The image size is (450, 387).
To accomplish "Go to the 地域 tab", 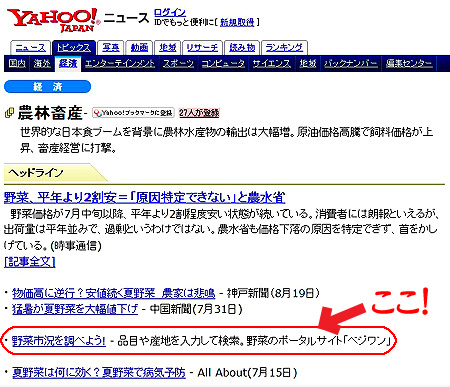I will (168, 48).
